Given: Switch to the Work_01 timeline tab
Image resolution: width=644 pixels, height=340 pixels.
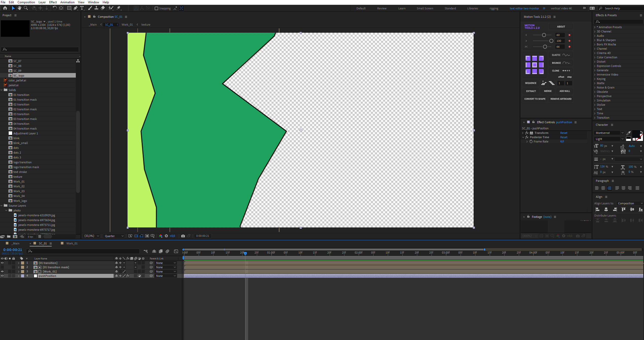Looking at the screenshot, I should click(71, 243).
